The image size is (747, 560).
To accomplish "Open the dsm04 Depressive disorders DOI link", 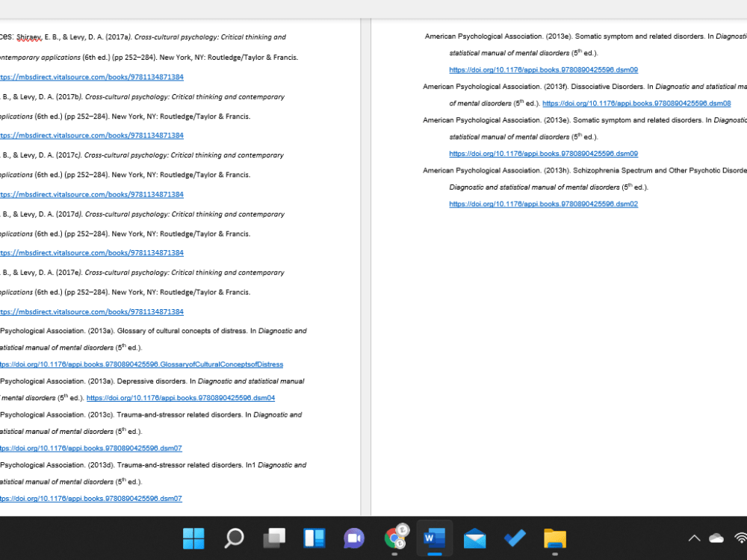I will tap(181, 398).
